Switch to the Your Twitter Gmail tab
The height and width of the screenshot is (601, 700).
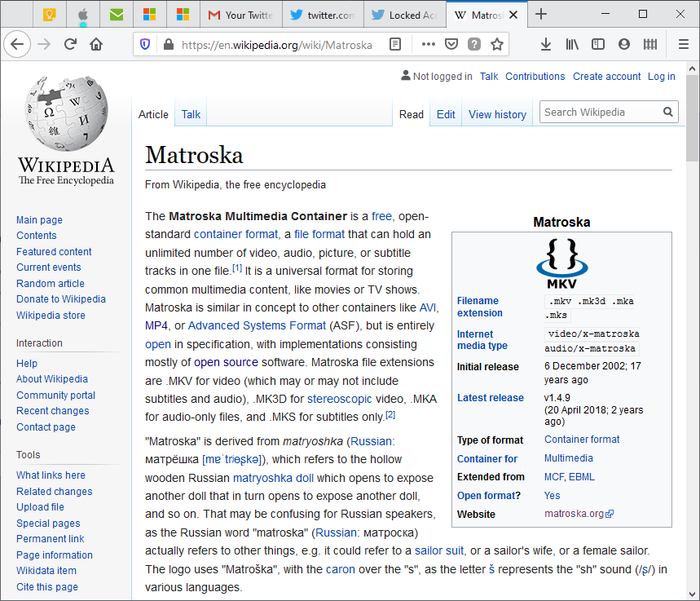(x=241, y=15)
